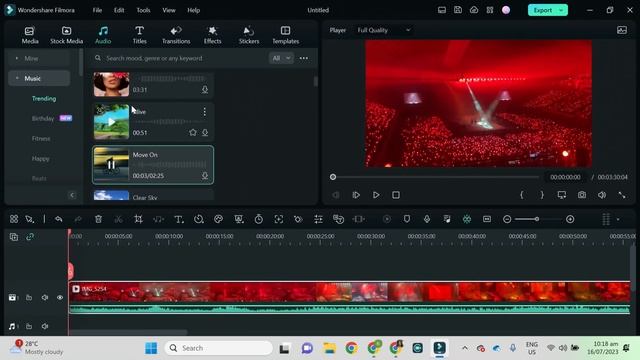The width and height of the screenshot is (640, 360).
Task: Click the voiceover microphone icon
Action: [x=427, y=219]
